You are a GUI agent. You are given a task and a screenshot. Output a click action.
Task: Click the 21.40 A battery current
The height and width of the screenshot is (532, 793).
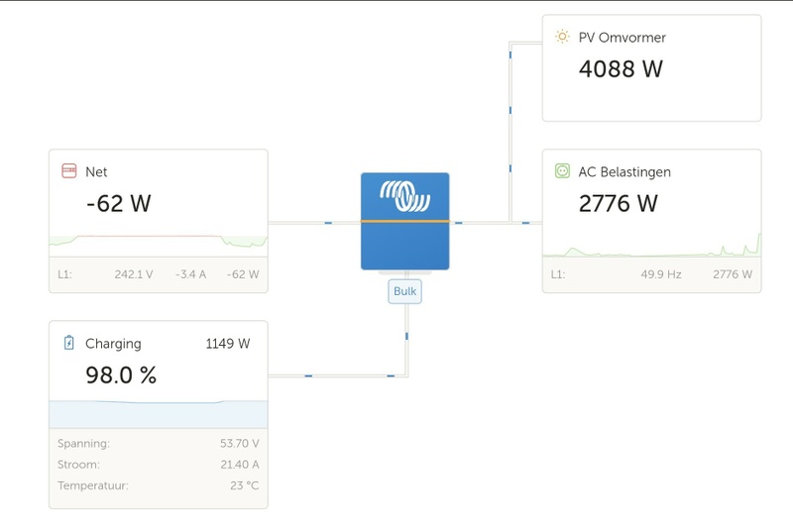[x=239, y=465]
